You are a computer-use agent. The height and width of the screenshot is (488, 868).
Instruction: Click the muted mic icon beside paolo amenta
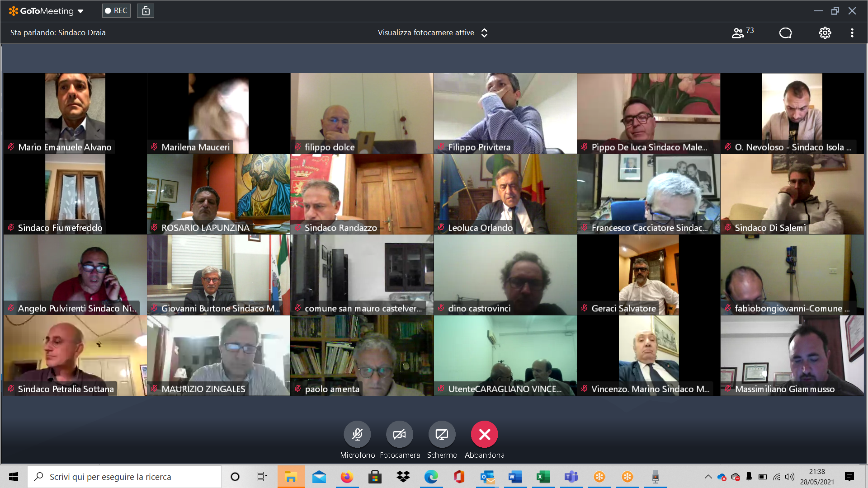297,389
